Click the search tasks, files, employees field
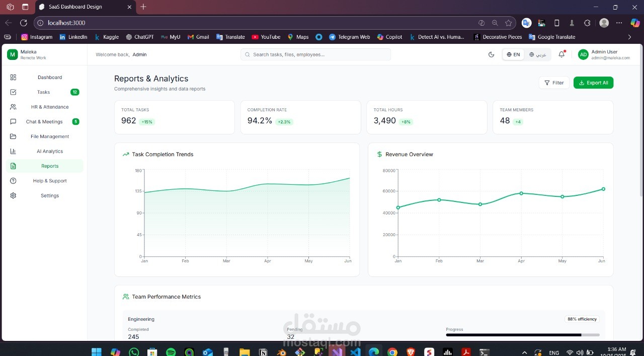This screenshot has width=644, height=356. (315, 54)
